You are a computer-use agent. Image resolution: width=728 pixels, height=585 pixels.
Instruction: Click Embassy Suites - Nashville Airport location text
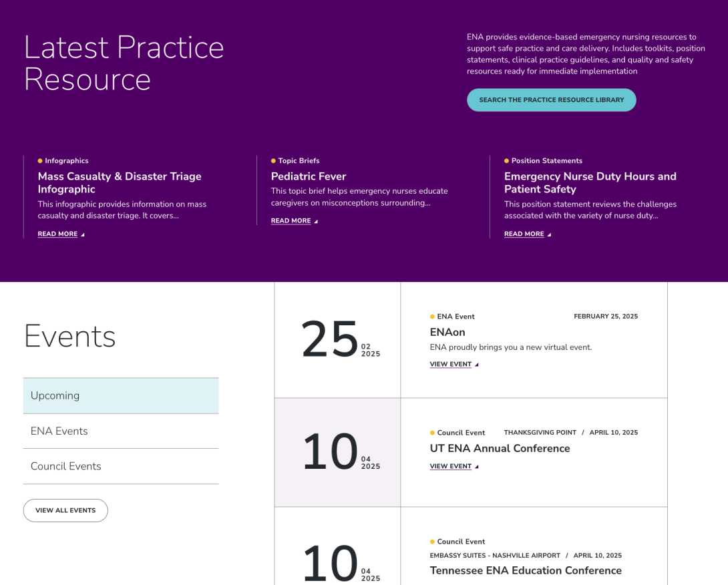495,556
